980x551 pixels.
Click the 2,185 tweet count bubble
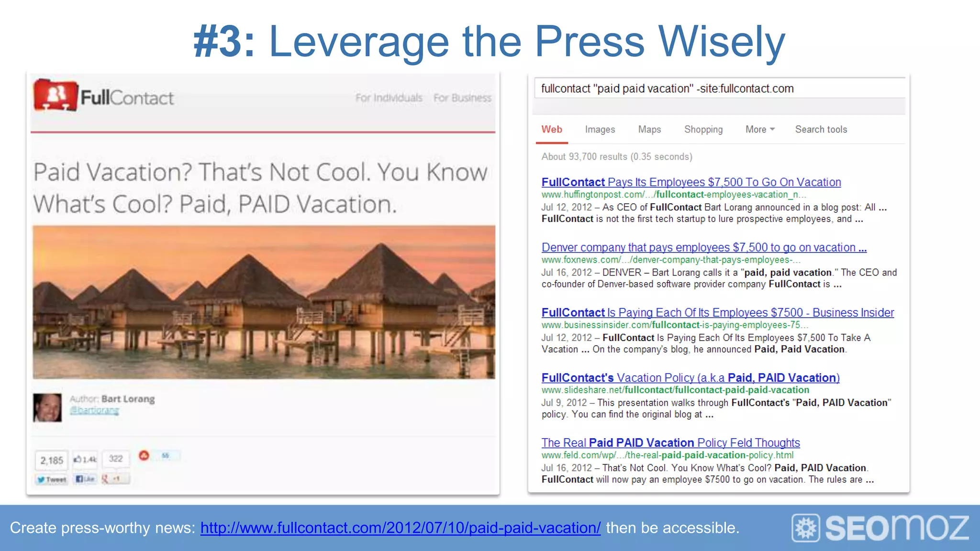[52, 461]
